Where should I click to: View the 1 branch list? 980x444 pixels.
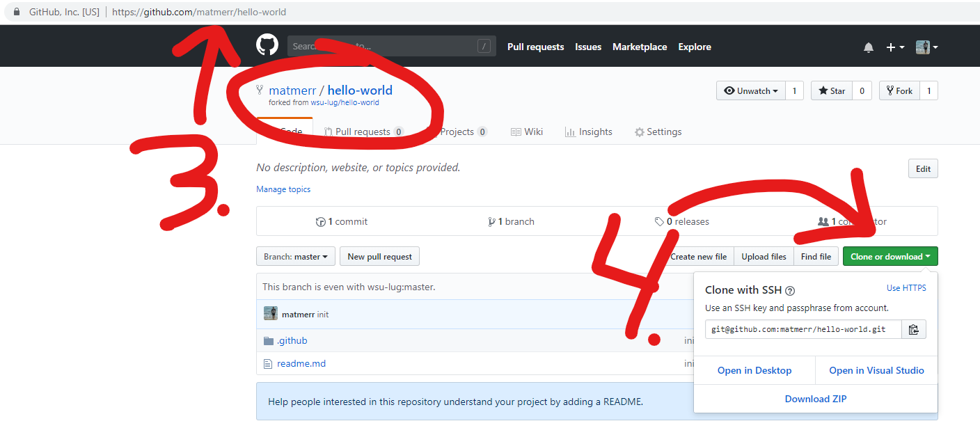coord(512,221)
